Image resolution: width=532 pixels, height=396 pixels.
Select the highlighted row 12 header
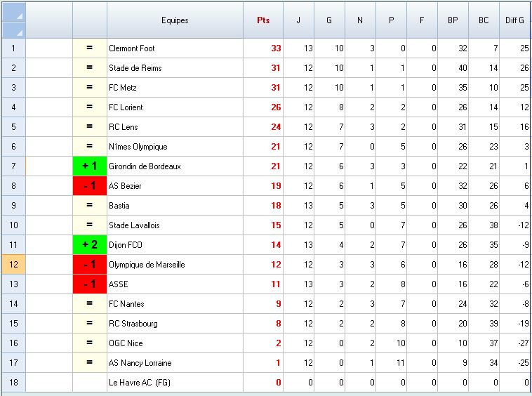click(13, 265)
